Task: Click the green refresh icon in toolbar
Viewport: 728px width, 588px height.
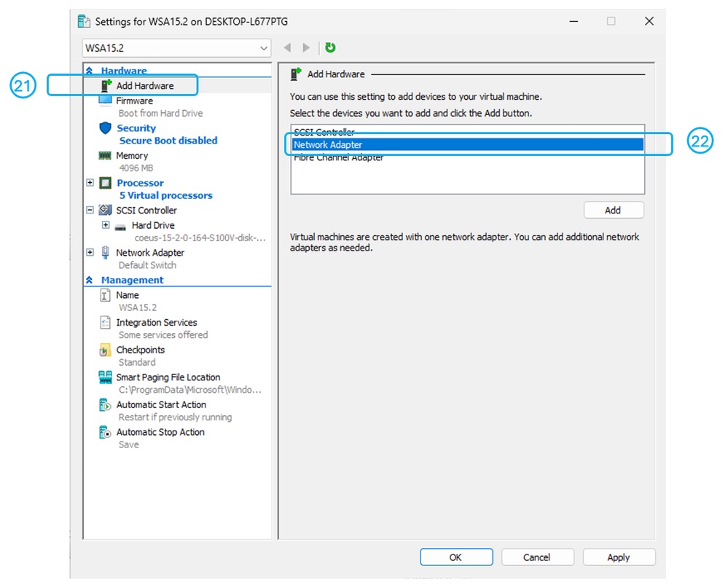Action: coord(330,47)
